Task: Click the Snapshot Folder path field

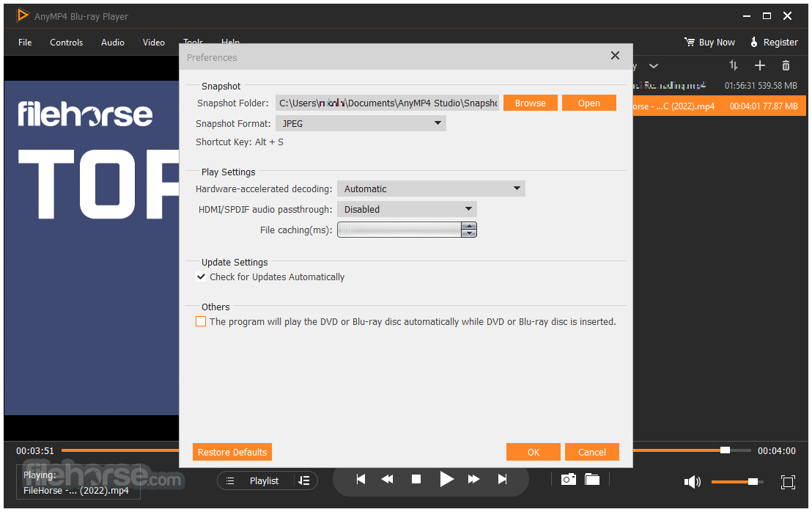Action: (388, 103)
